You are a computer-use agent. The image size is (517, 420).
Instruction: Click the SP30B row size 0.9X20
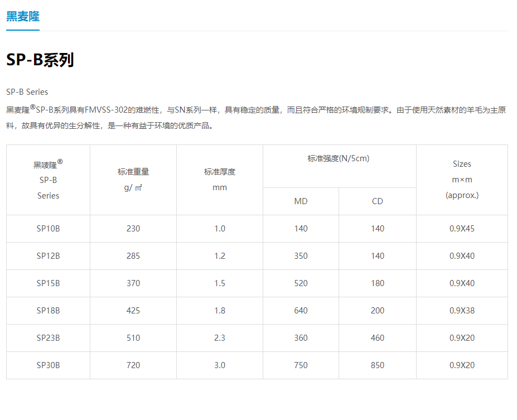462,365
